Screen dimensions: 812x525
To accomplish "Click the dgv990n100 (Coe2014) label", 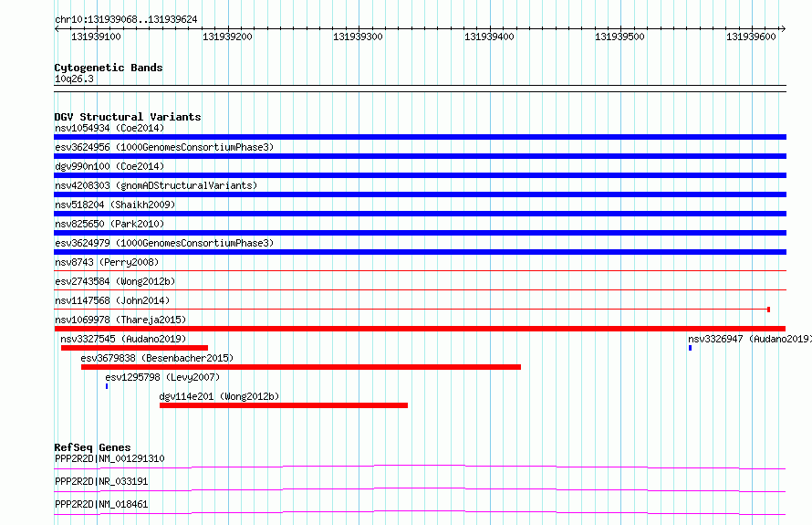I will point(109,166).
